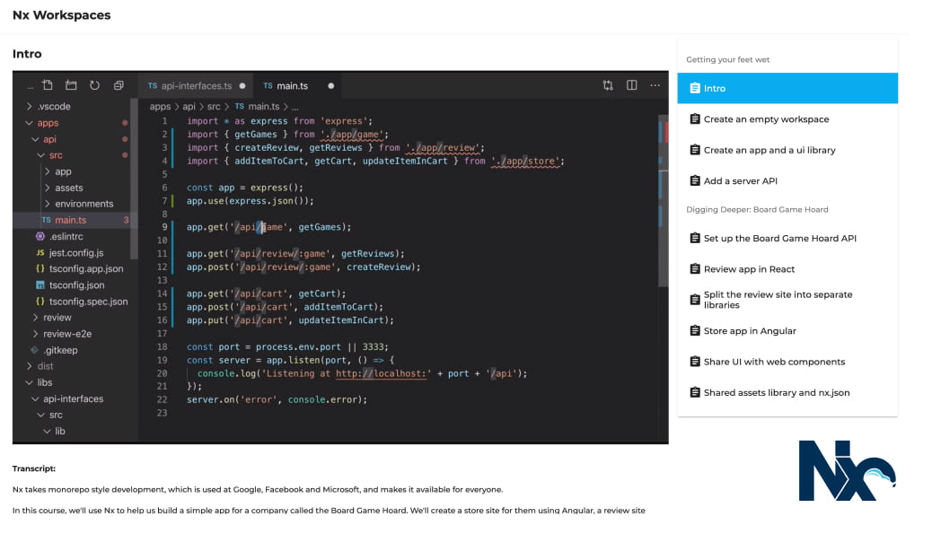This screenshot has height=560, width=932.
Task: Refresh the file explorer
Action: click(x=94, y=85)
